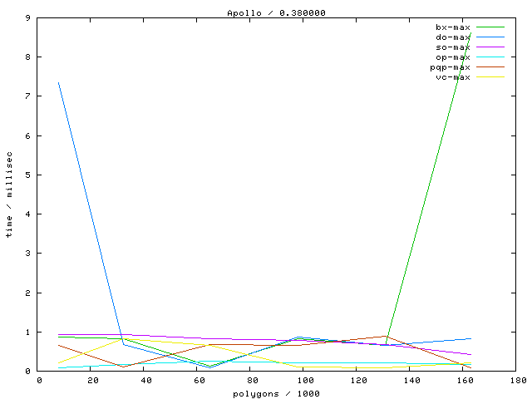Image resolution: width=532 pixels, height=399 pixels.
Task: Select the bx-max legend label
Action: [452, 27]
